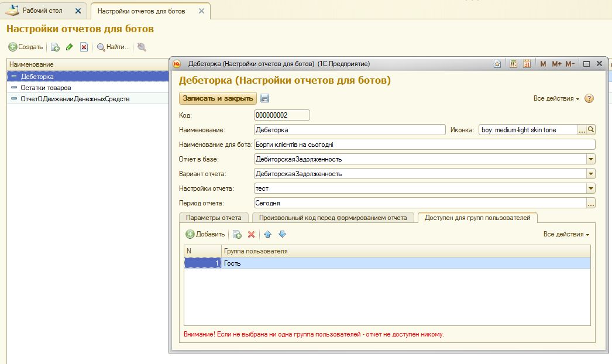The height and width of the screenshot is (364, 612).
Task: Click into Наименование для бота field
Action: click(425, 145)
